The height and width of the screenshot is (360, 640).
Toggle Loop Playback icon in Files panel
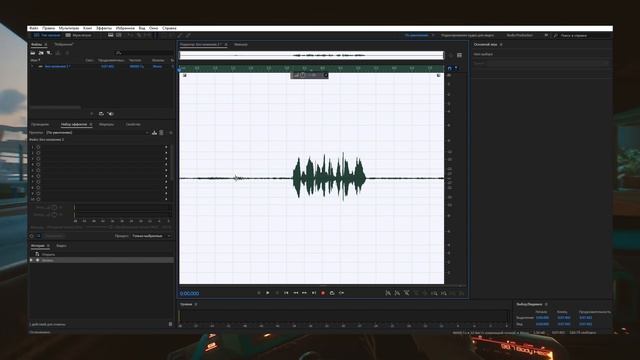(x=101, y=114)
